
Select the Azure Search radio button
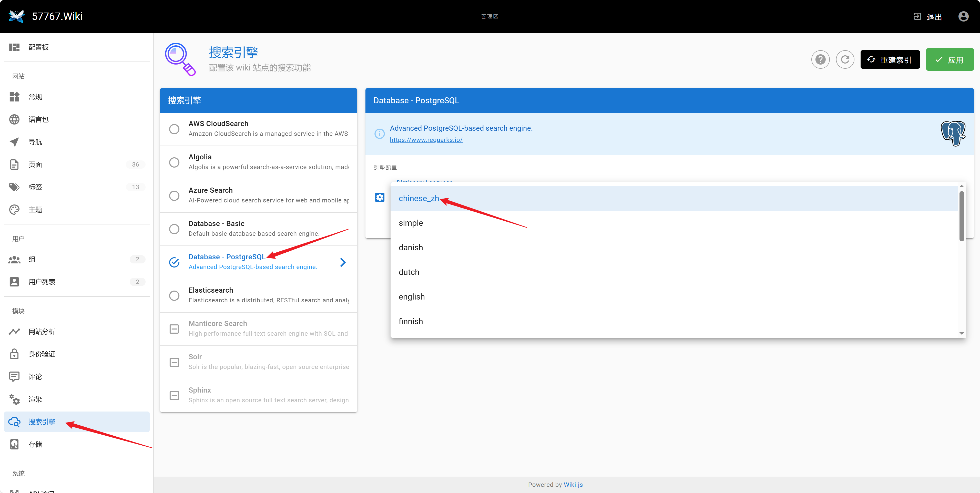click(174, 196)
